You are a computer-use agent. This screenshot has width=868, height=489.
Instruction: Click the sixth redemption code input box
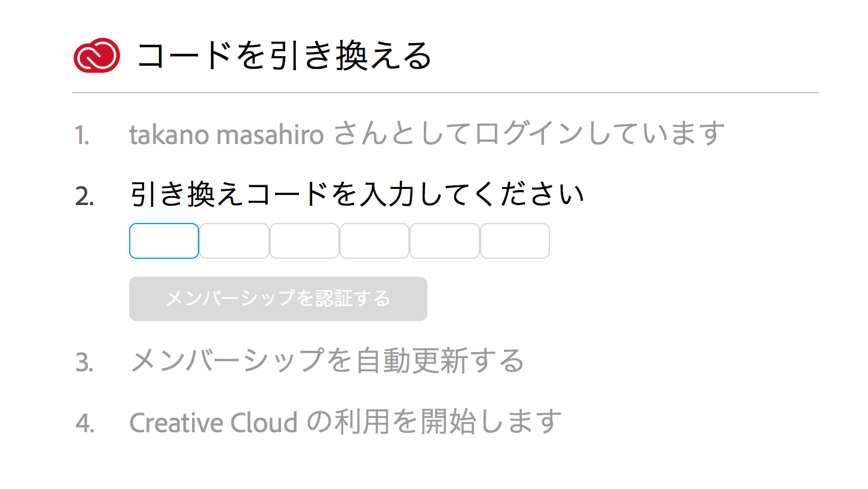coord(515,241)
